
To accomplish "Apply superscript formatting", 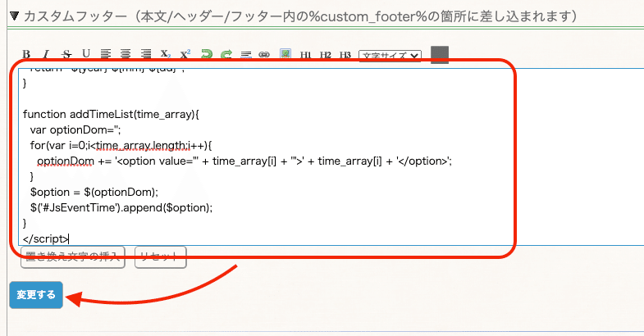I will 185,54.
